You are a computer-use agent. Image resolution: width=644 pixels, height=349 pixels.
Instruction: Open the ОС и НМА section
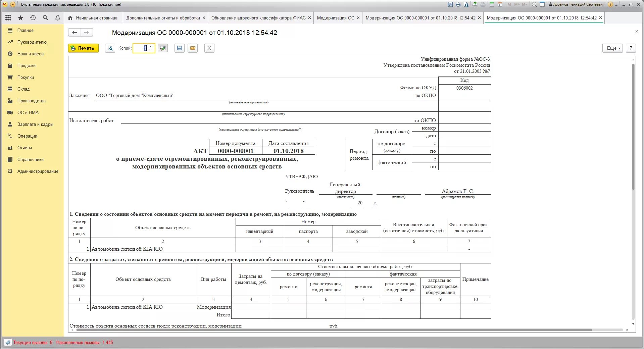(33, 112)
